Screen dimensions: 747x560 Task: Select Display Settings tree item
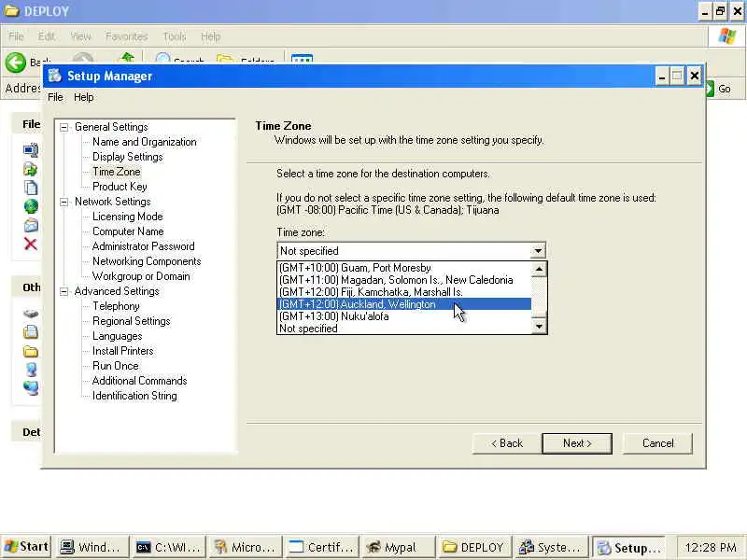coord(128,157)
